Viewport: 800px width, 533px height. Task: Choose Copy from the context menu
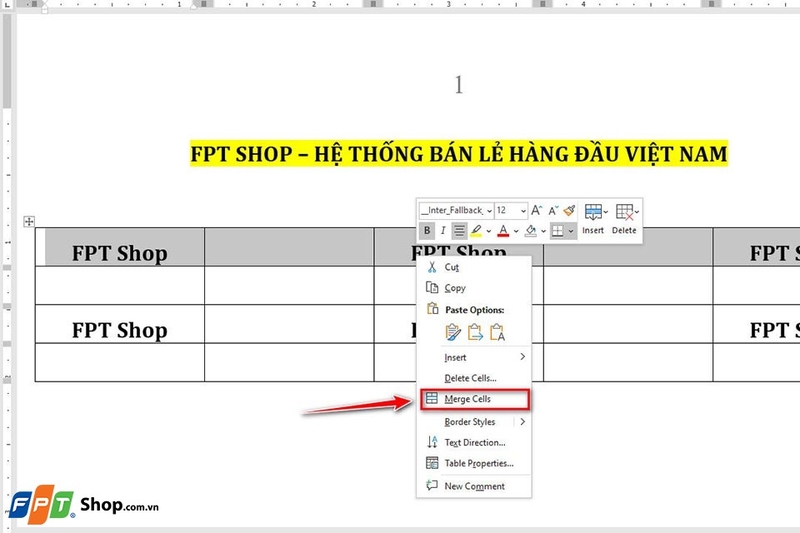coord(474,288)
